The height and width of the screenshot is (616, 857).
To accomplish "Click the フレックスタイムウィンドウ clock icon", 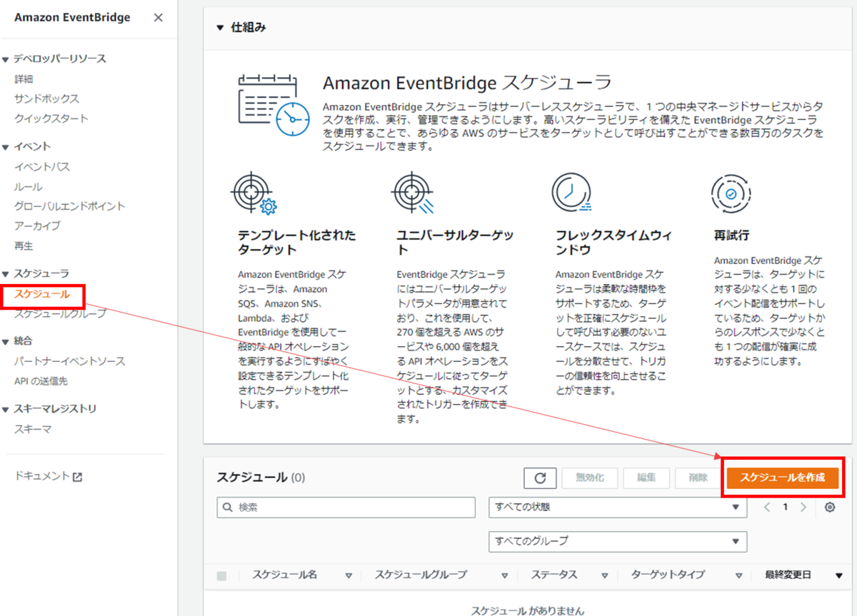I will pyautogui.click(x=571, y=191).
